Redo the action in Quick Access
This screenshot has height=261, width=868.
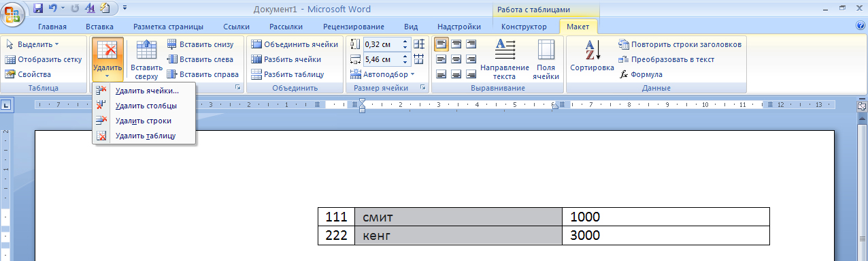[x=75, y=9]
